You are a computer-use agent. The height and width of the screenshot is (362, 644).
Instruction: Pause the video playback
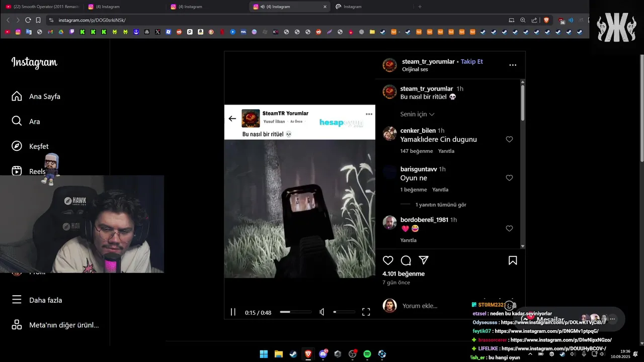[233, 312]
